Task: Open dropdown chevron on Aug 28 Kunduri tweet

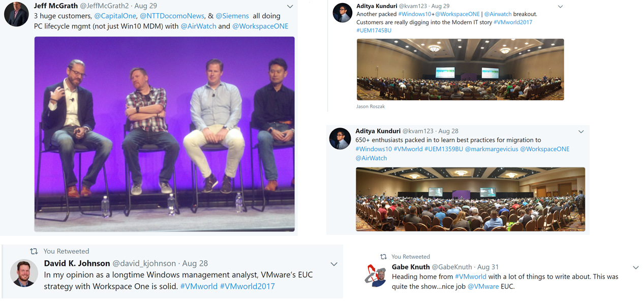Action: [581, 132]
